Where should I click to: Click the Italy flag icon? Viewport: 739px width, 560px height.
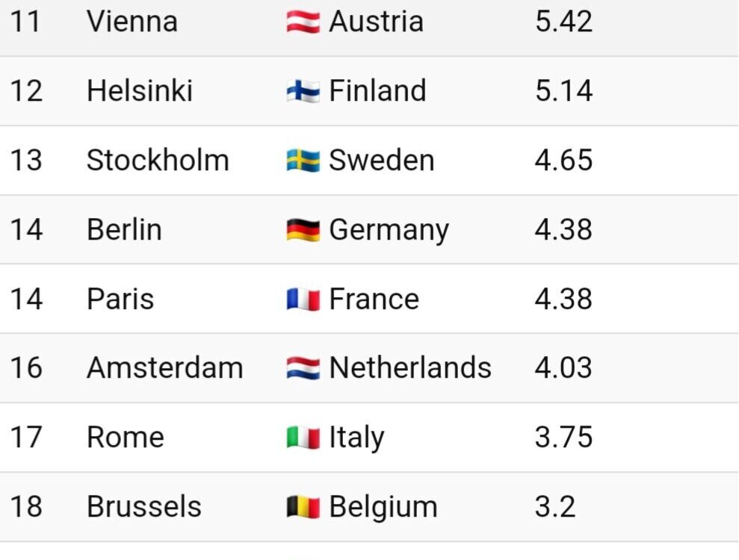point(303,438)
